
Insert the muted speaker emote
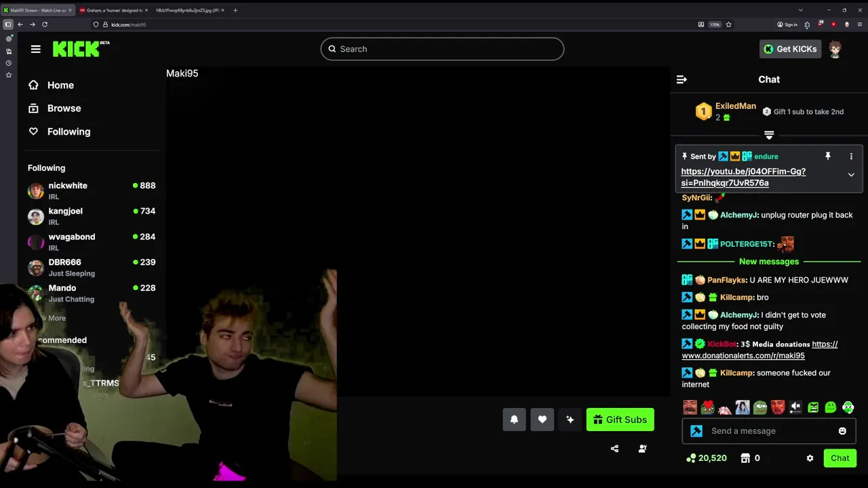(795, 407)
